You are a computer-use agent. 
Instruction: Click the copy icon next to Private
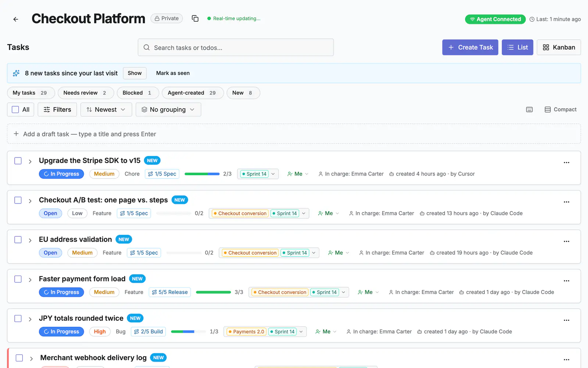195,18
